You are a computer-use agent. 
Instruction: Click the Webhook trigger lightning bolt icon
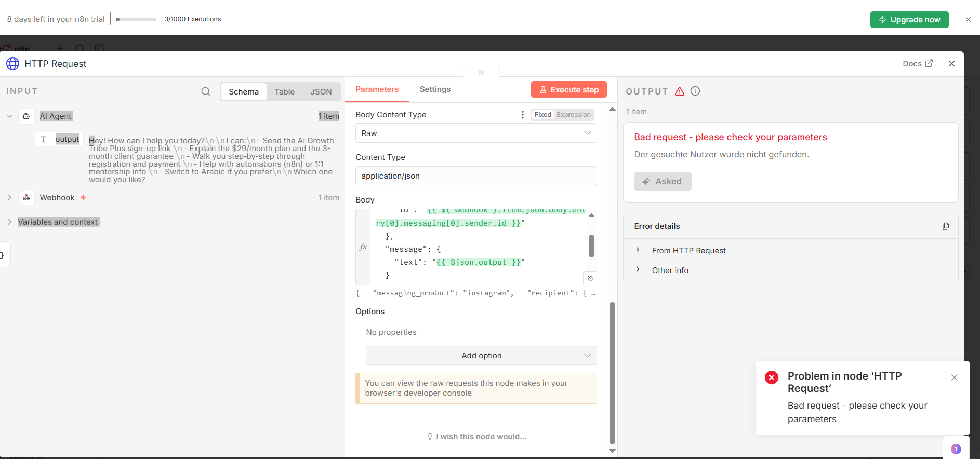(83, 198)
